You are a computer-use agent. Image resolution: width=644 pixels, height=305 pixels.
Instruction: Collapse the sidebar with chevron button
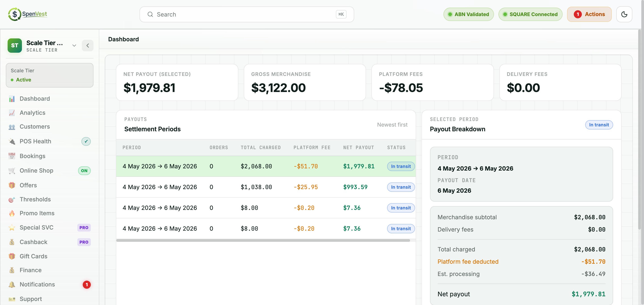(87, 45)
